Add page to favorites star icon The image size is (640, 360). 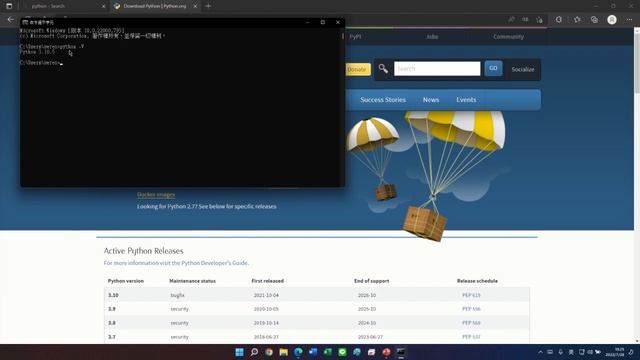(539, 19)
